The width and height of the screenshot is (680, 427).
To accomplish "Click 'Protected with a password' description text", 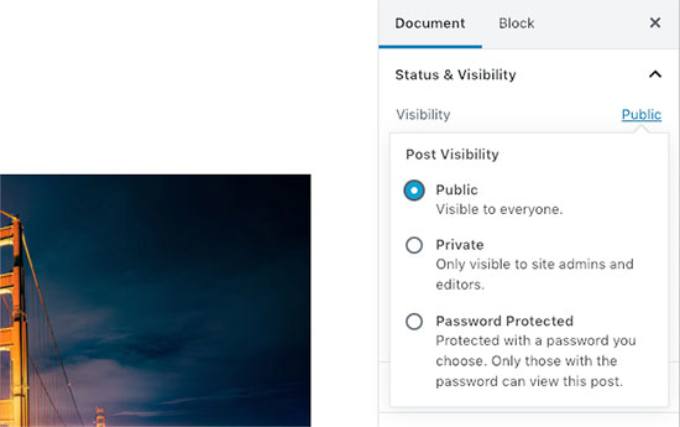I will pyautogui.click(x=535, y=341).
